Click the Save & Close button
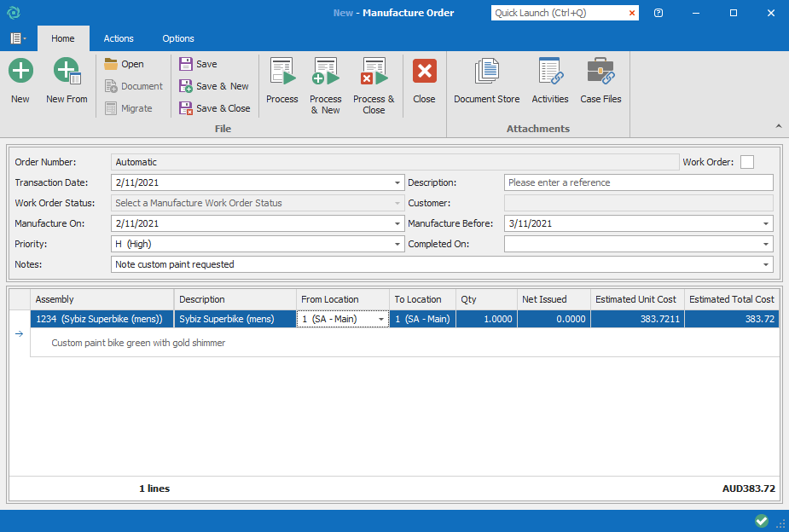The height and width of the screenshot is (532, 789). pyautogui.click(x=214, y=108)
